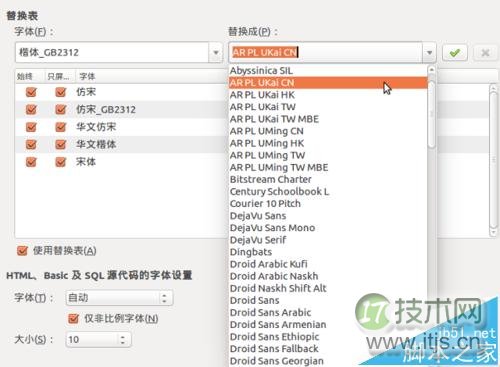Apply replacement with the green checkmark button
The image size is (500, 367).
point(455,52)
